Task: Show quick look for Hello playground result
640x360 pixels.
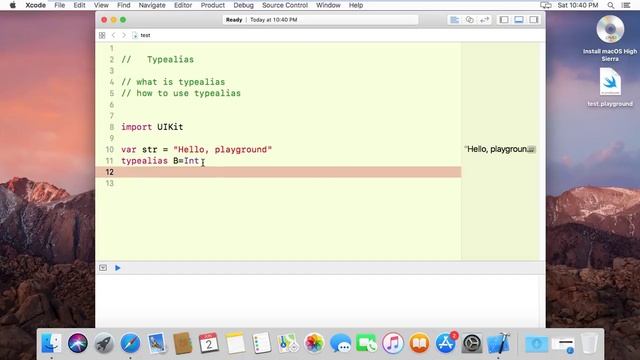Action: (x=531, y=149)
